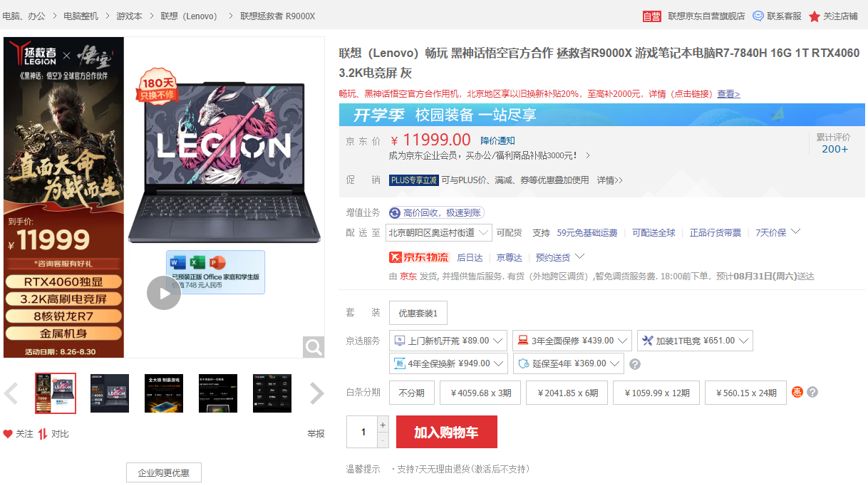Viewport: 868px width, 486px height.
Task: Click 可配送全球 link
Action: 653,232
